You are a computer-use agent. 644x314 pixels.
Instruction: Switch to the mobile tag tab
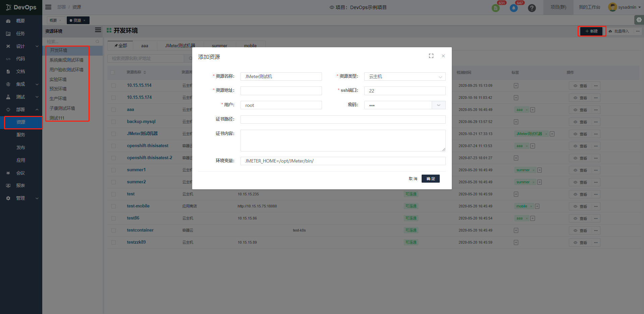point(250,46)
